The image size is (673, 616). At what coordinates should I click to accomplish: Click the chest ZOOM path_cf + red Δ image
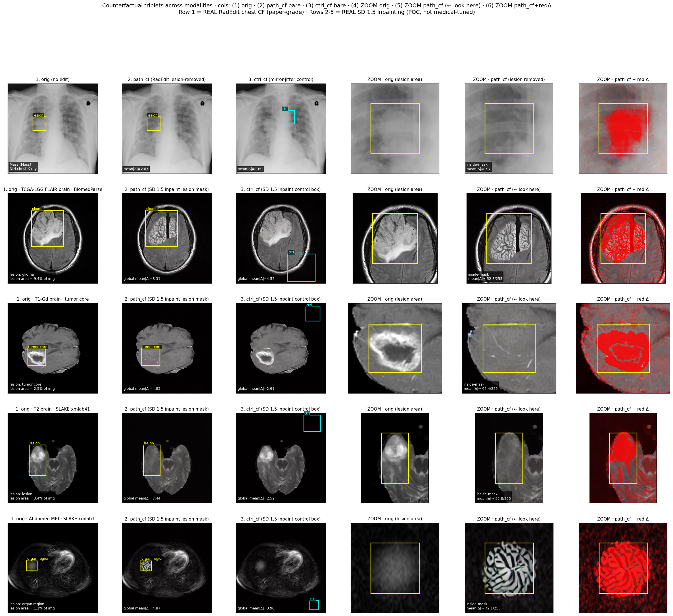tap(623, 129)
